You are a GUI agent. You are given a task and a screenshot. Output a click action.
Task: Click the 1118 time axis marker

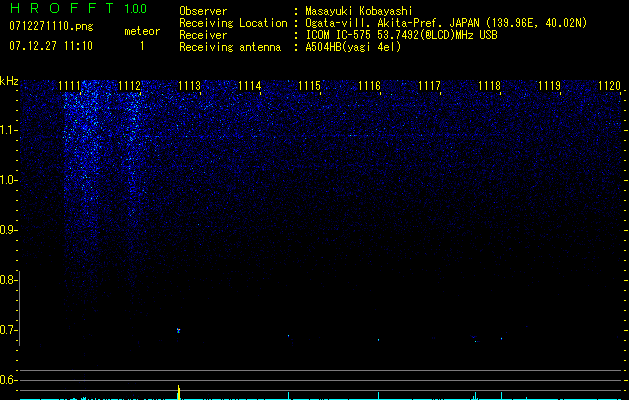[x=489, y=86]
